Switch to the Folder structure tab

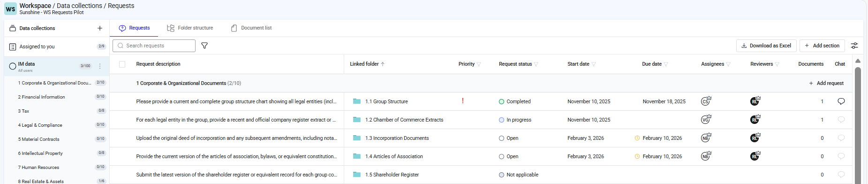click(x=190, y=28)
